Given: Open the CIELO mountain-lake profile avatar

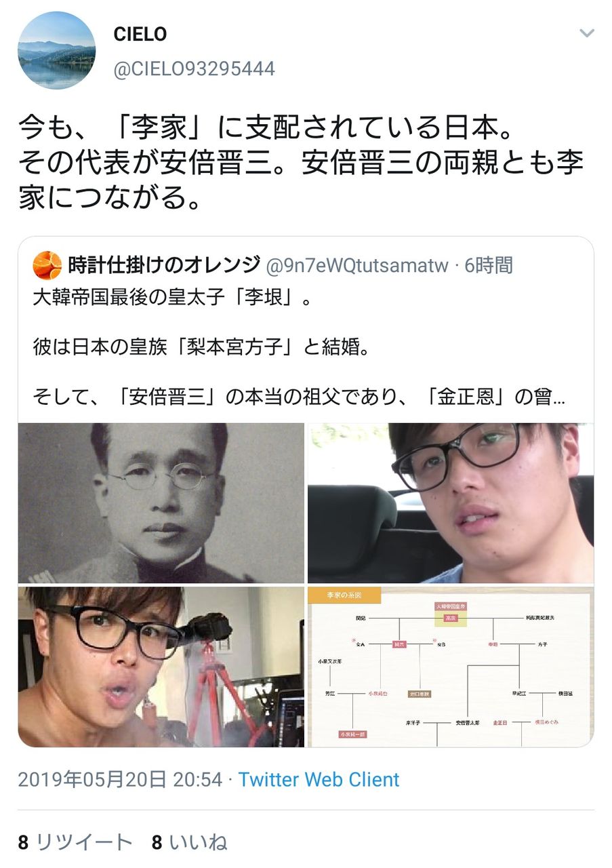Looking at the screenshot, I should 56,51.
